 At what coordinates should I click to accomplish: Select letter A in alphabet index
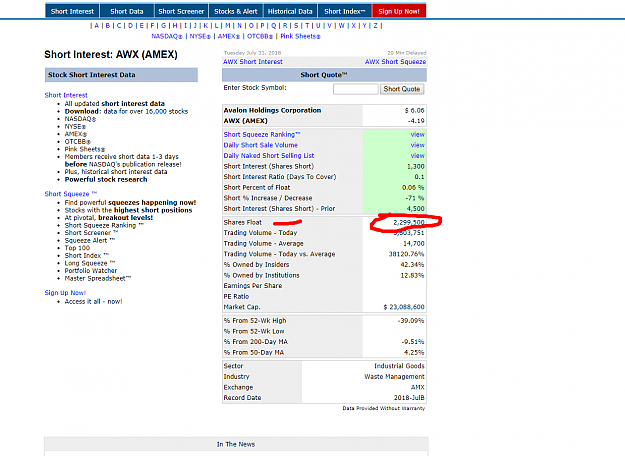(x=97, y=26)
